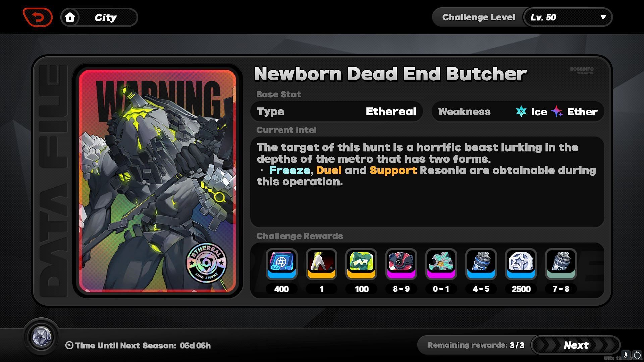This screenshot has width=644, height=362.
Task: Click the microphone icon in bottom corner
Action: [625, 355]
